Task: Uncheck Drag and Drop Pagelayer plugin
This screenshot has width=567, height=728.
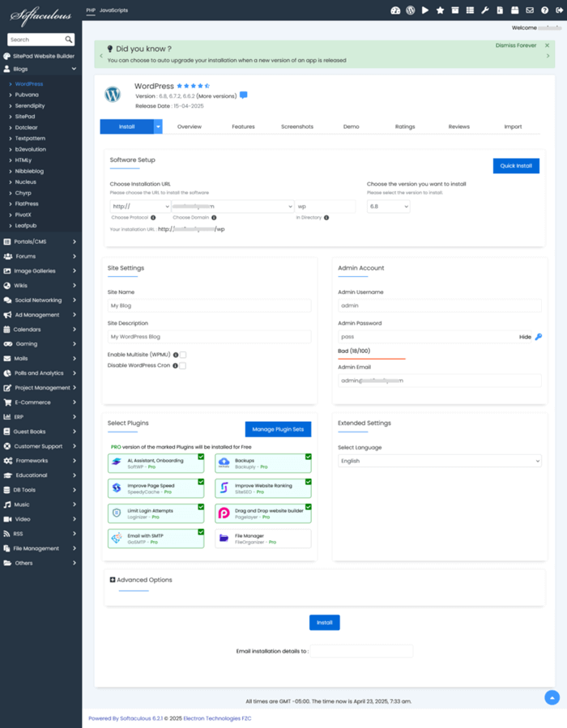Action: tap(309, 507)
